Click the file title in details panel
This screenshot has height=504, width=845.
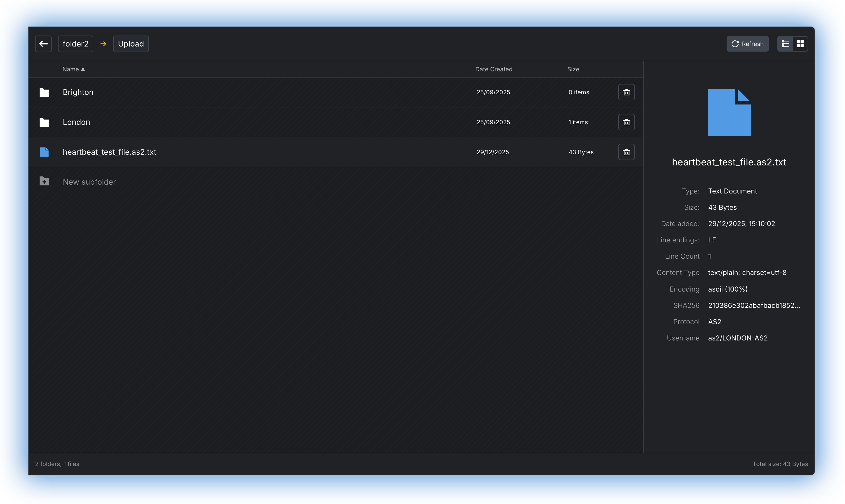tap(729, 162)
